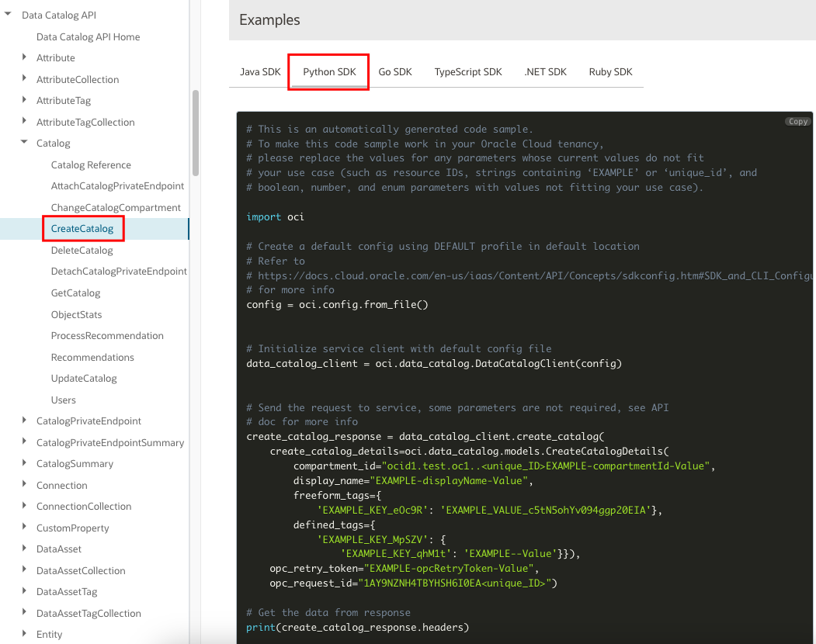Open DetachCatalogPrivateEndpoint operation
The width and height of the screenshot is (816, 644).
(119, 272)
